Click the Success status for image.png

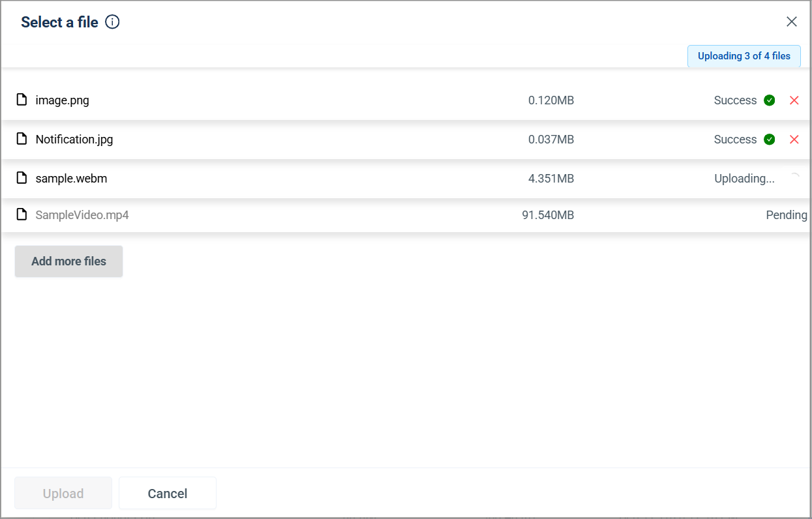click(x=736, y=100)
